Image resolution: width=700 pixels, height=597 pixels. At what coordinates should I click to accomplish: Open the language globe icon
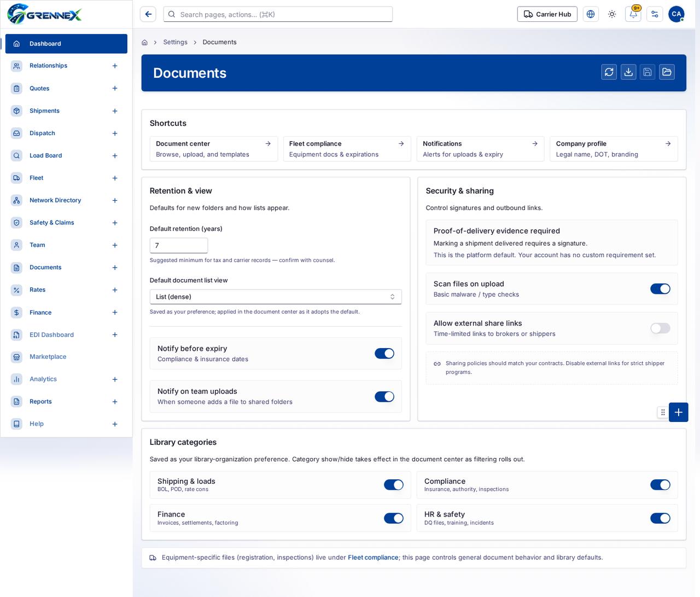click(x=591, y=14)
